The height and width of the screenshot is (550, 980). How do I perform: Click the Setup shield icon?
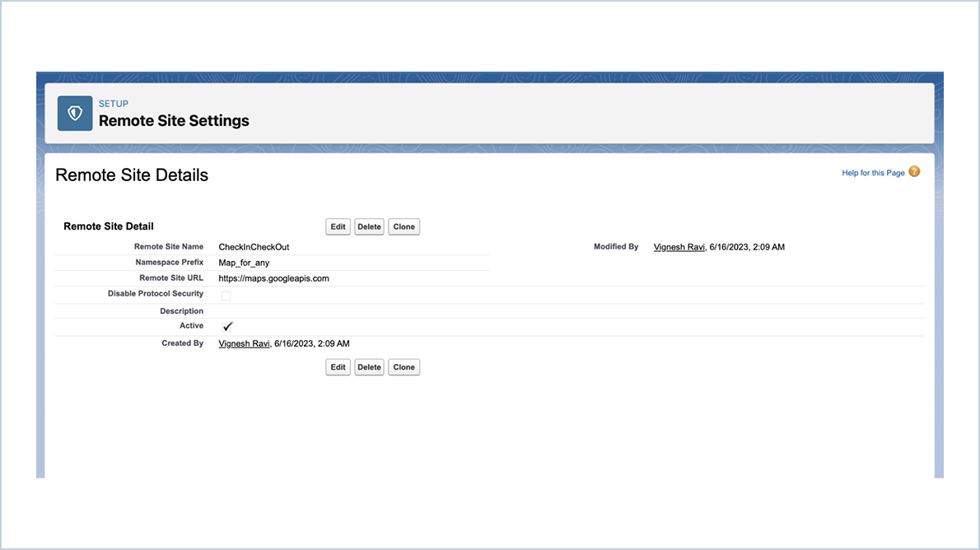tap(73, 113)
